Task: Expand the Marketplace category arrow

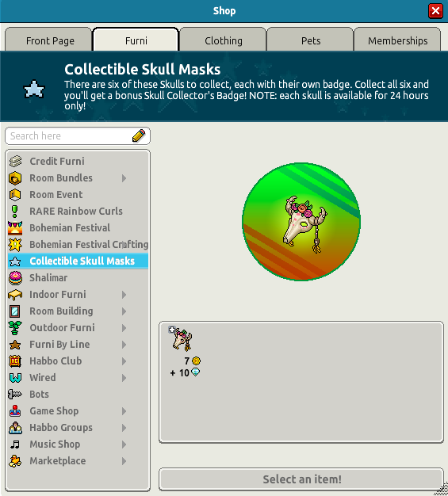Action: (x=124, y=461)
